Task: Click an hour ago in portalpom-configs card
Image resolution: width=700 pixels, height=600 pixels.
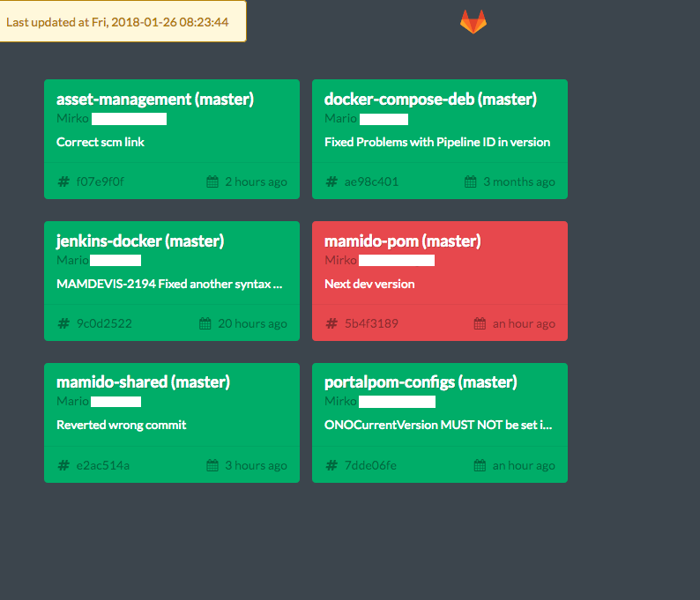Action: click(524, 465)
